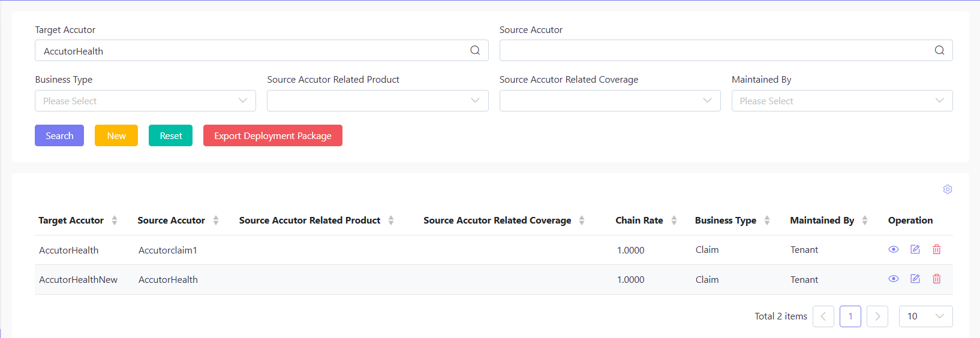Sort by Source Accutor column
The width and height of the screenshot is (980, 338).
point(216,221)
